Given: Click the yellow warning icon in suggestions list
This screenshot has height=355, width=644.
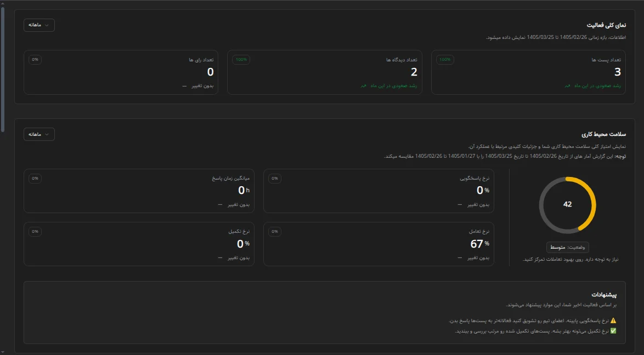Looking at the screenshot, I should [x=613, y=320].
